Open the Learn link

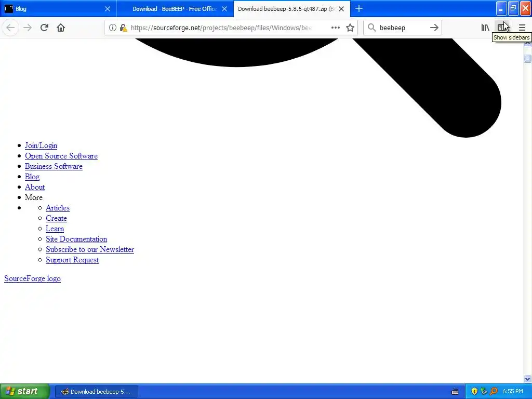pos(55,229)
